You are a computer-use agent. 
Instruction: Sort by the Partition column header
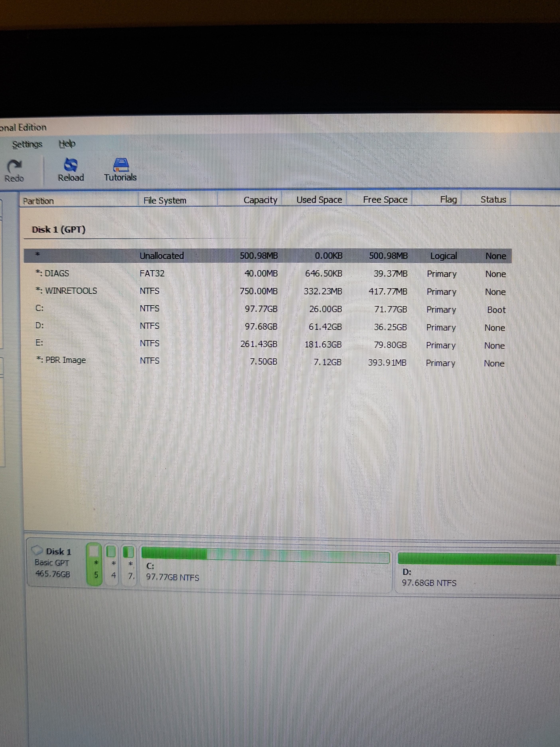(x=79, y=201)
